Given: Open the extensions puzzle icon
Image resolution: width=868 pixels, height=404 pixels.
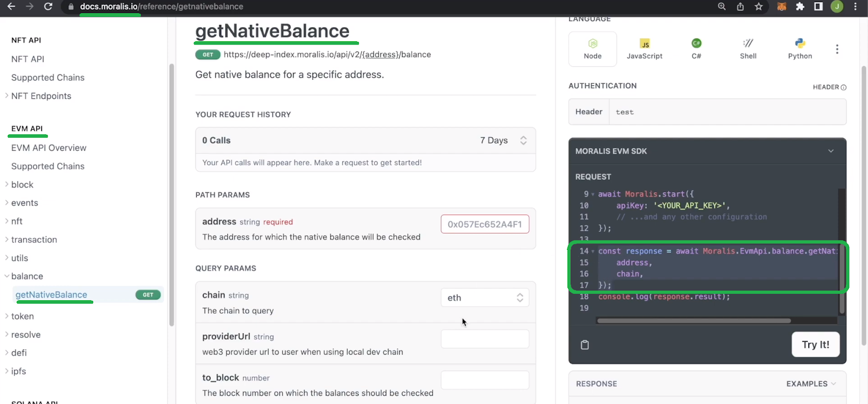Looking at the screenshot, I should 800,7.
